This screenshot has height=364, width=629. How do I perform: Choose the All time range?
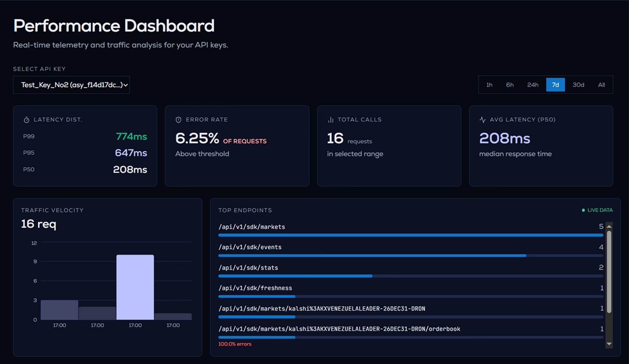[601, 85]
